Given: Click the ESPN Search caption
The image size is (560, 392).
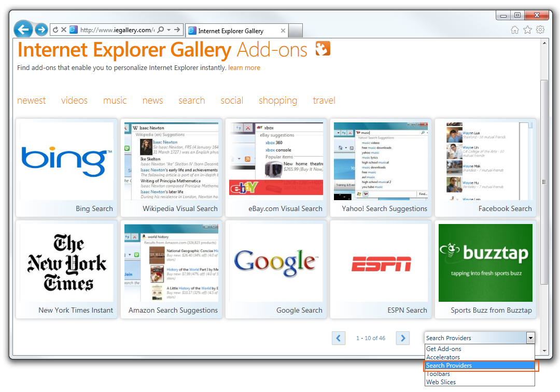Looking at the screenshot, I should point(407,310).
